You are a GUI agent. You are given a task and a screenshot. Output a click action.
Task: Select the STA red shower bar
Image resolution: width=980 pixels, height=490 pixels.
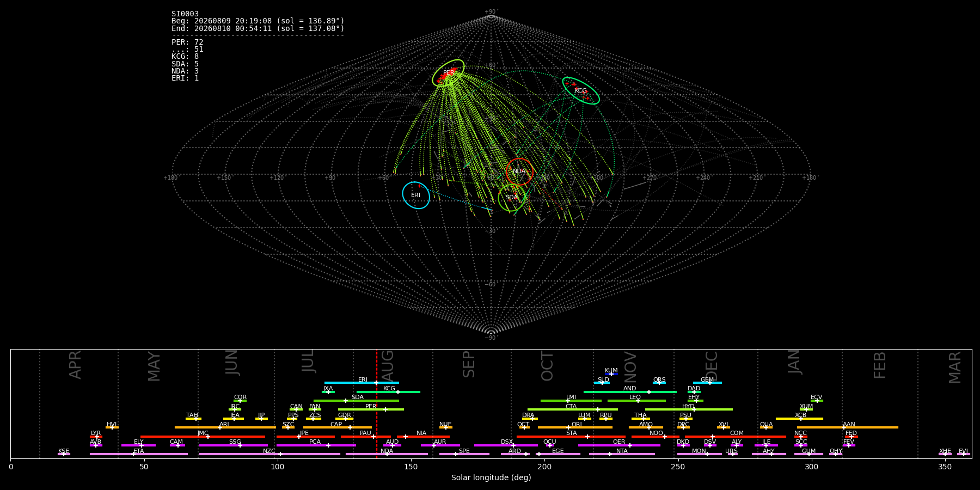[x=571, y=437]
